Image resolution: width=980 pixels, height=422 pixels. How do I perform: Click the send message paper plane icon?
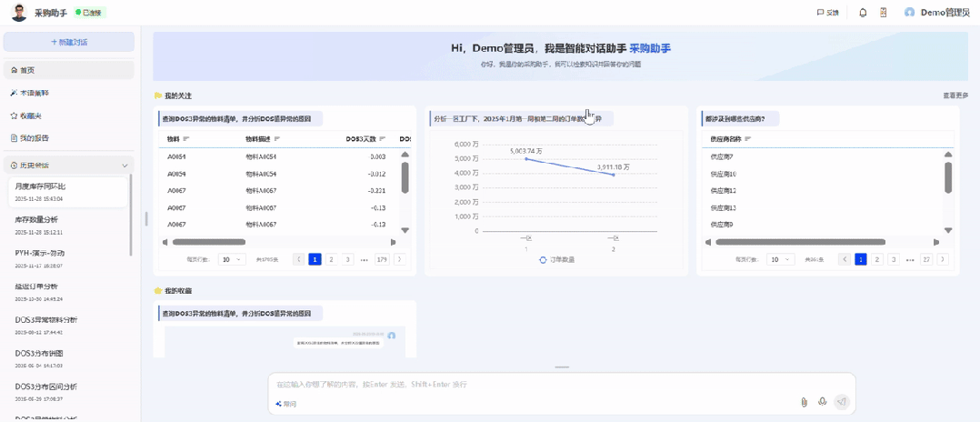(x=842, y=402)
